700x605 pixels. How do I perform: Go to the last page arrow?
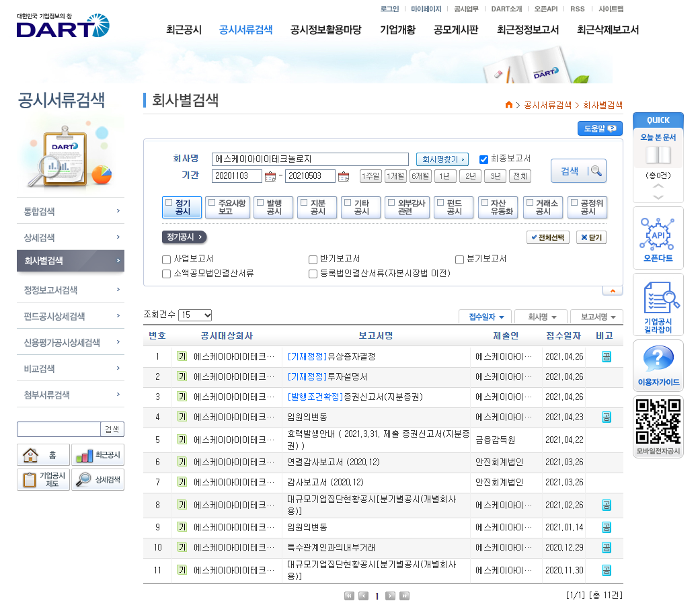[404, 596]
